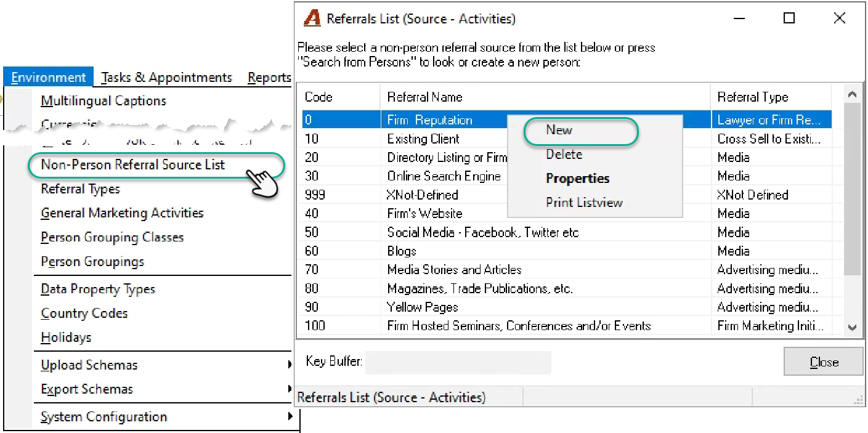The width and height of the screenshot is (868, 433).
Task: Click the application logo icon in dialog title
Action: 312,18
